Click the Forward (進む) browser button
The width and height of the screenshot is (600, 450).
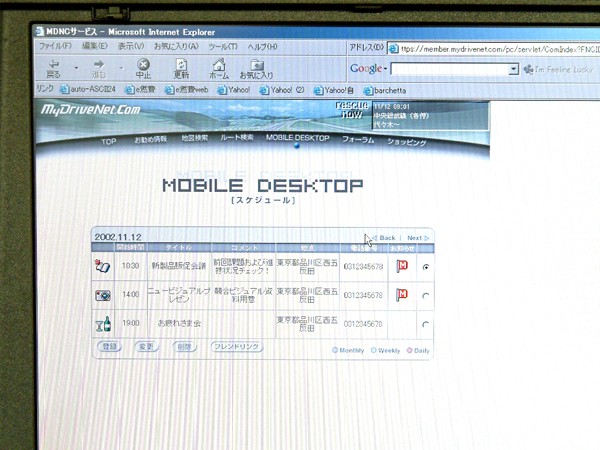tap(99, 68)
